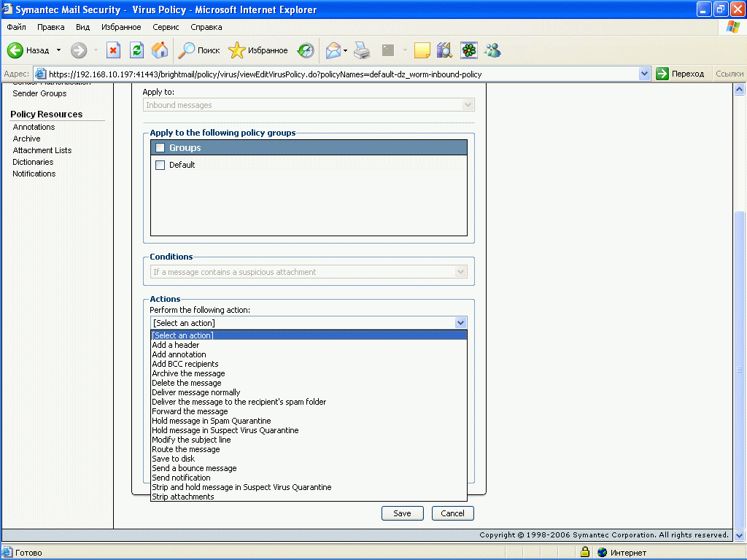Choose Strip and hold in Suspect Virus Quarantine
The height and width of the screenshot is (560, 747).
point(309,487)
